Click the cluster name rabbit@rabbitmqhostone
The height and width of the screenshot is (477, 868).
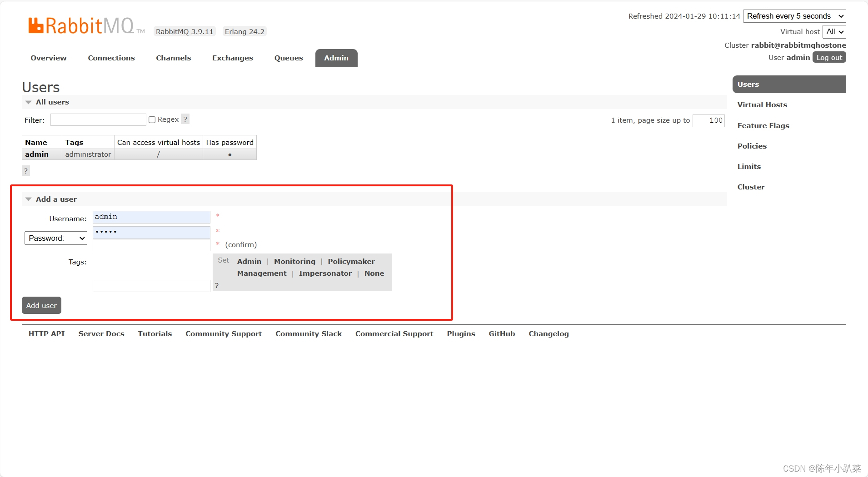tap(798, 45)
